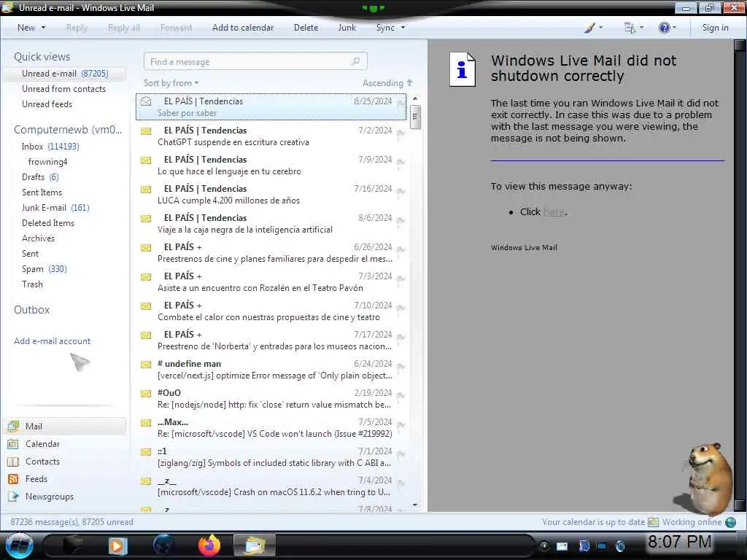The width and height of the screenshot is (747, 560).
Task: Open the blue Help icon
Action: click(664, 28)
